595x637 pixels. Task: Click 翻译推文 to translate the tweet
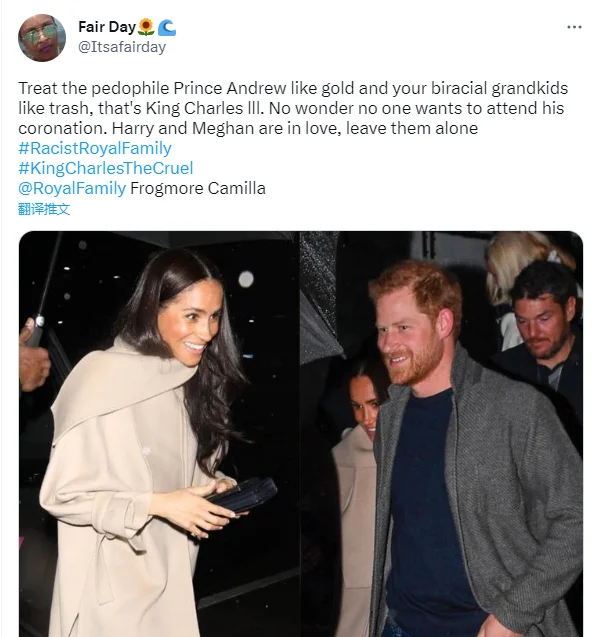click(x=44, y=209)
